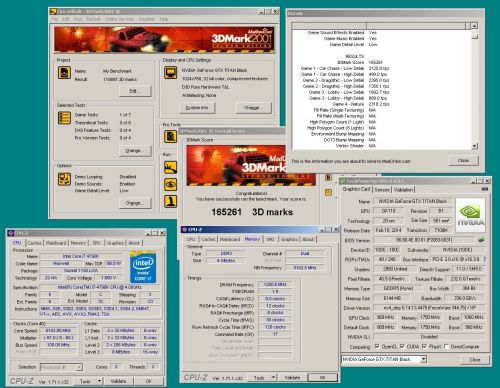Viewport: 500px width, 388px height.
Task: Toggle the DirectCompute checkbox in GPU-Z
Action: coord(446,346)
